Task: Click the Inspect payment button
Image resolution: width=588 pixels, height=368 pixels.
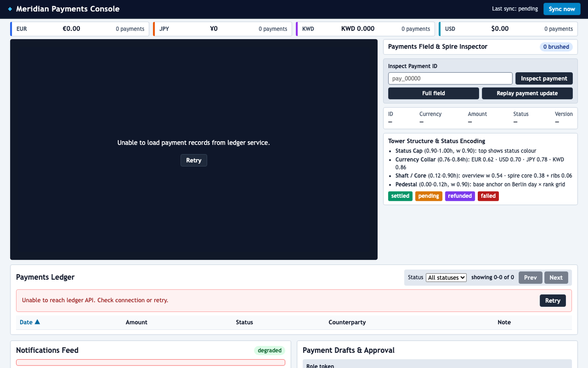Action: tap(544, 79)
